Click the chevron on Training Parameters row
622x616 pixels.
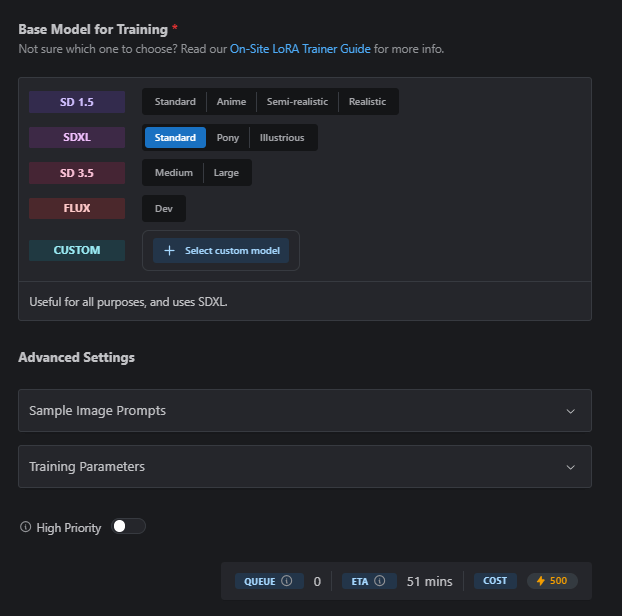pos(570,467)
